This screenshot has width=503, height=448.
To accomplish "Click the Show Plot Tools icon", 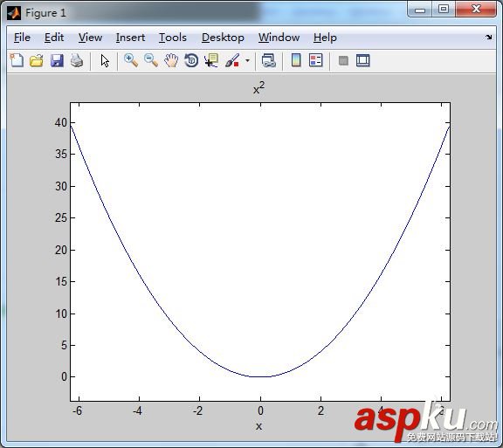I will click(x=362, y=60).
